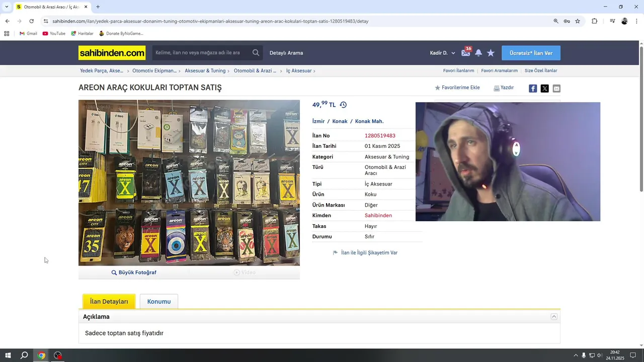Open Büyük Fotoğraf view
This screenshot has height=362, width=644.
click(134, 273)
